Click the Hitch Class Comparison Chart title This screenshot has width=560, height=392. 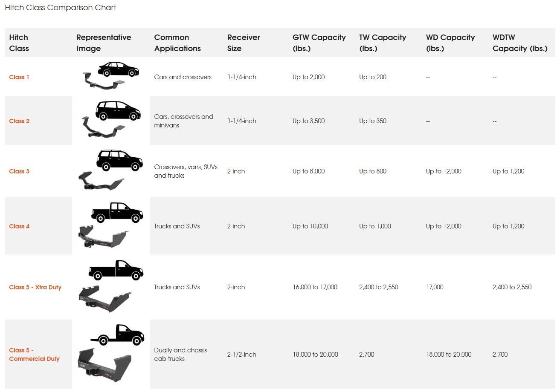[x=60, y=8]
